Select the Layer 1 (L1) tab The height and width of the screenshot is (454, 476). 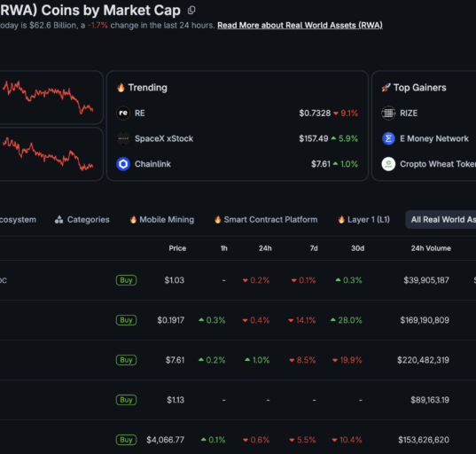click(363, 220)
